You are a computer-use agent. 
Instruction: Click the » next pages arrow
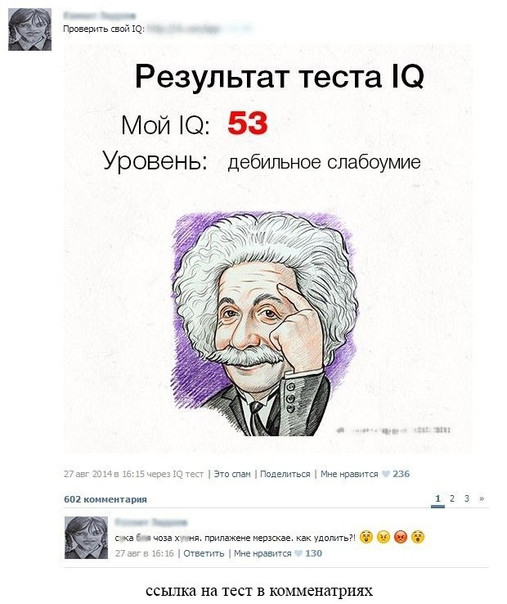[482, 498]
